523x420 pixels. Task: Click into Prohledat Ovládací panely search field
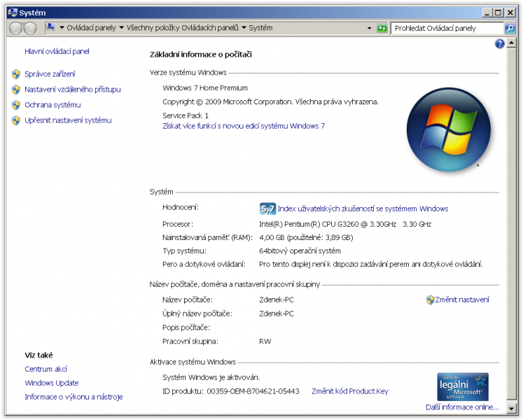(447, 29)
